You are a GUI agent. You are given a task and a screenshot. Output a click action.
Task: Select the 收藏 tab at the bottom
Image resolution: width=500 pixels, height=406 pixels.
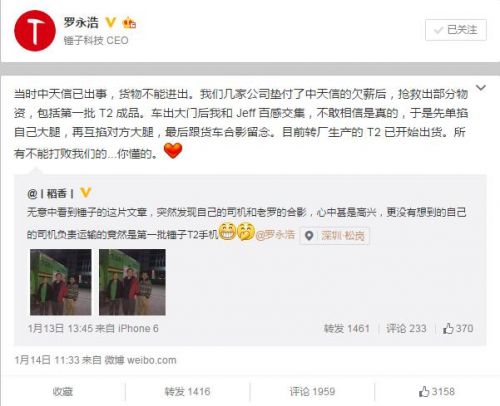tap(63, 392)
